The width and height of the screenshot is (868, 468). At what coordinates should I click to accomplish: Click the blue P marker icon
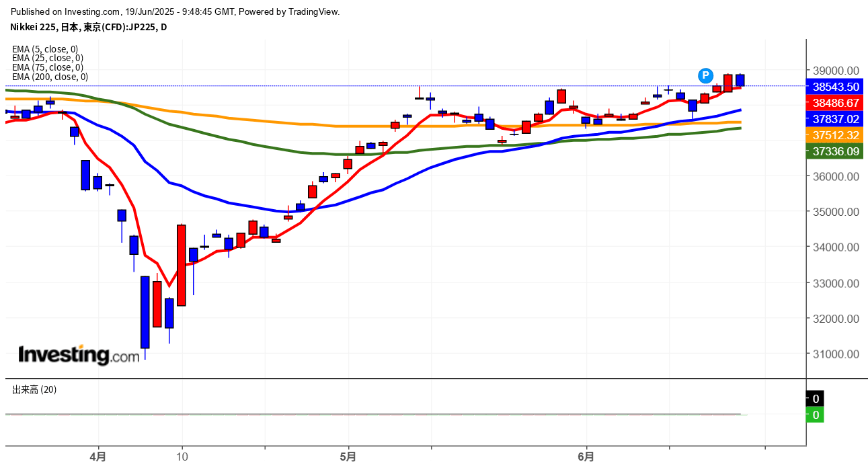705,75
